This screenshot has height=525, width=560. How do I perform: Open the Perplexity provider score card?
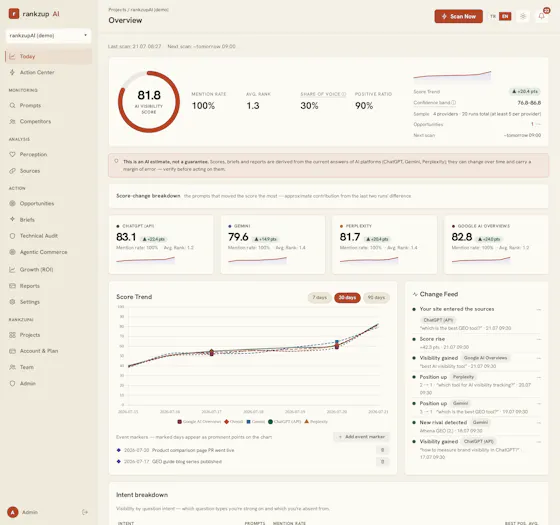click(385, 245)
